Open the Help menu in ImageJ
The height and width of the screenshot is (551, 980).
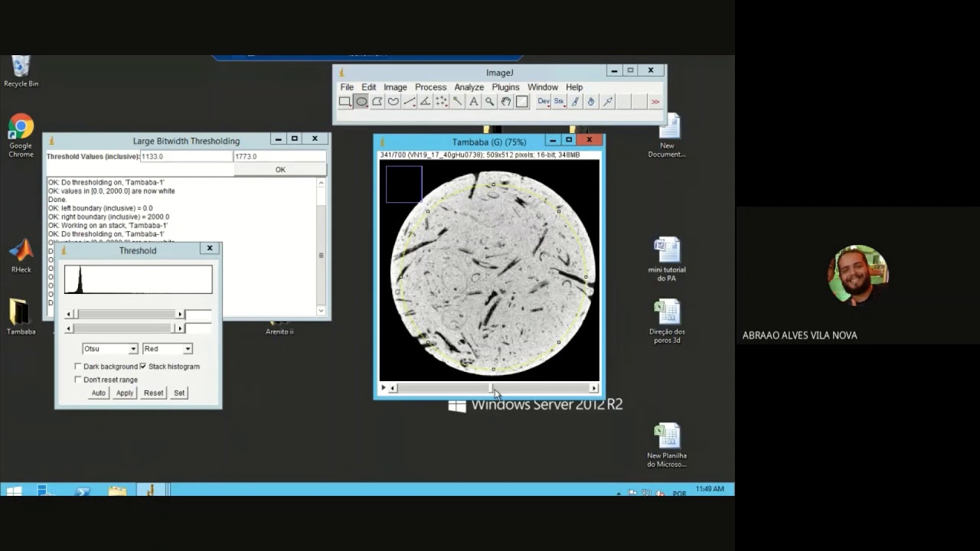(x=574, y=87)
